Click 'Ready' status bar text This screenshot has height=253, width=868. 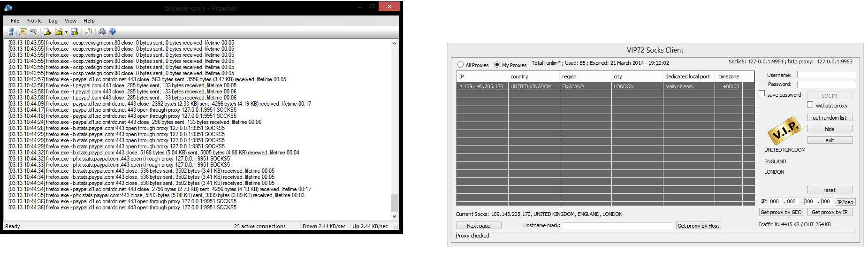click(13, 226)
